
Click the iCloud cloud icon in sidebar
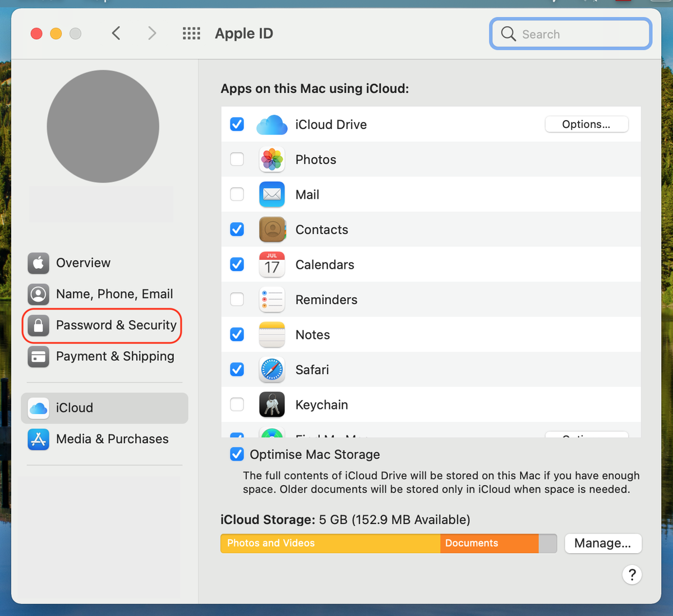point(38,408)
